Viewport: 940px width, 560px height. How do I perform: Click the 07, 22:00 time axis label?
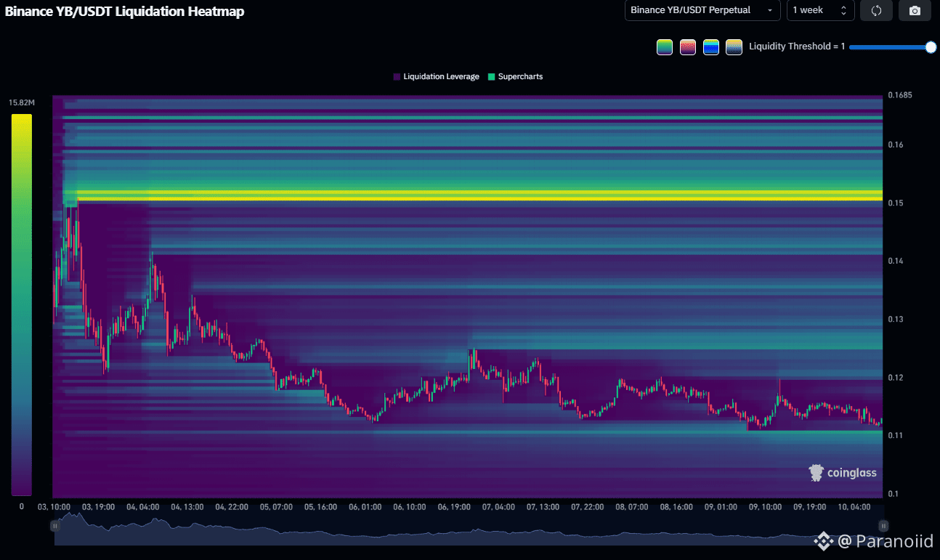[x=588, y=506]
